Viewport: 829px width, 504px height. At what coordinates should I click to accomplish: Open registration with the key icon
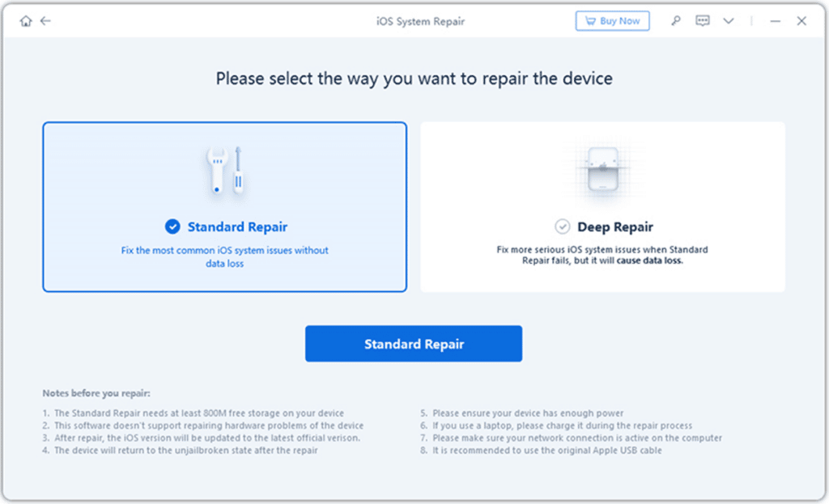[676, 21]
